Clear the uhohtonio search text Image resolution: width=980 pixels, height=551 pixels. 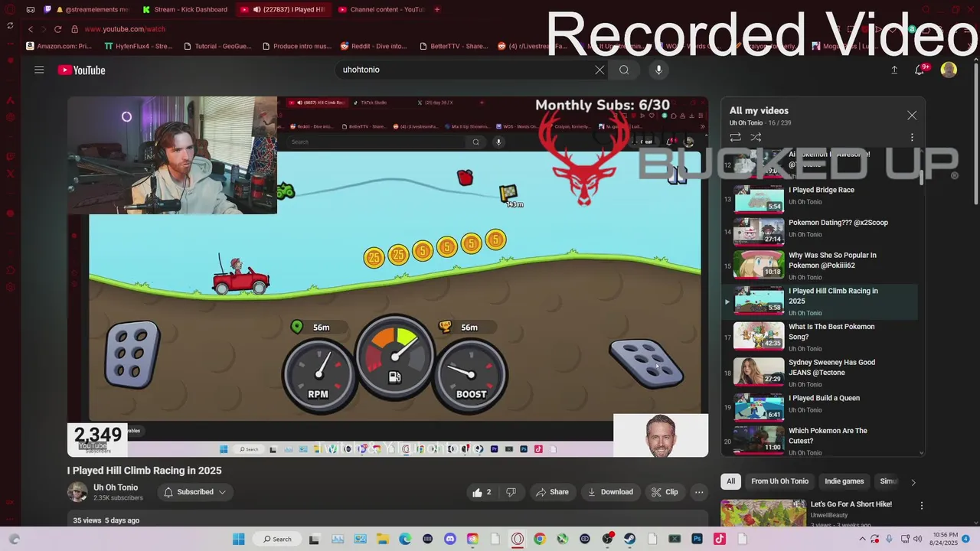[x=599, y=70]
